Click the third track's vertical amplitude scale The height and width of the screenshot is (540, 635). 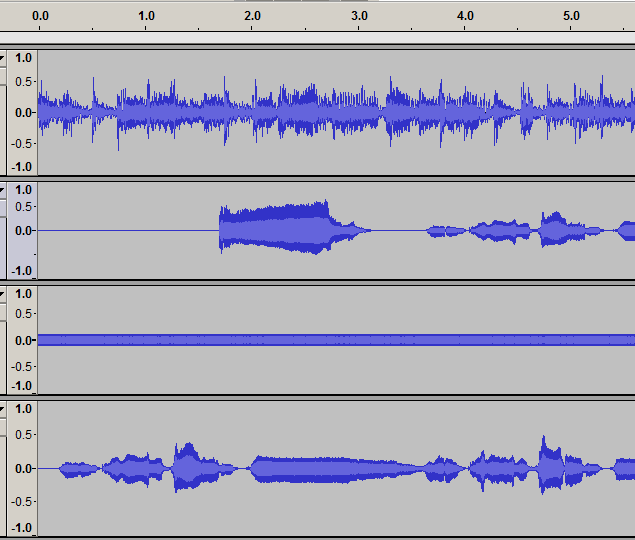point(23,340)
